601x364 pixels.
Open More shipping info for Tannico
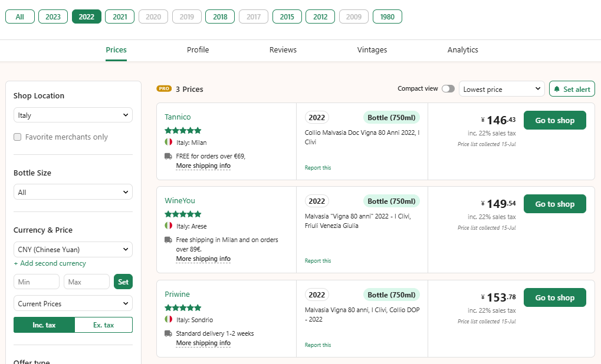coord(203,166)
